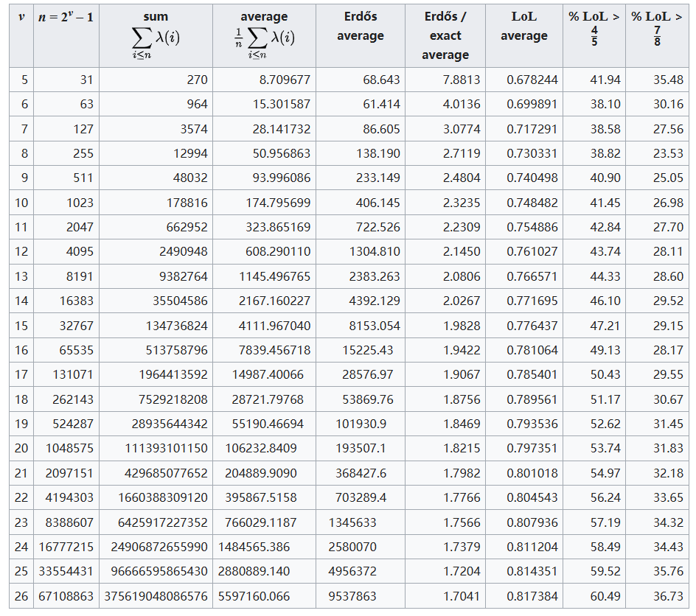Image resolution: width=696 pixels, height=616 pixels.
Task: Select the sum cell 513758796
Action: pyautogui.click(x=173, y=350)
